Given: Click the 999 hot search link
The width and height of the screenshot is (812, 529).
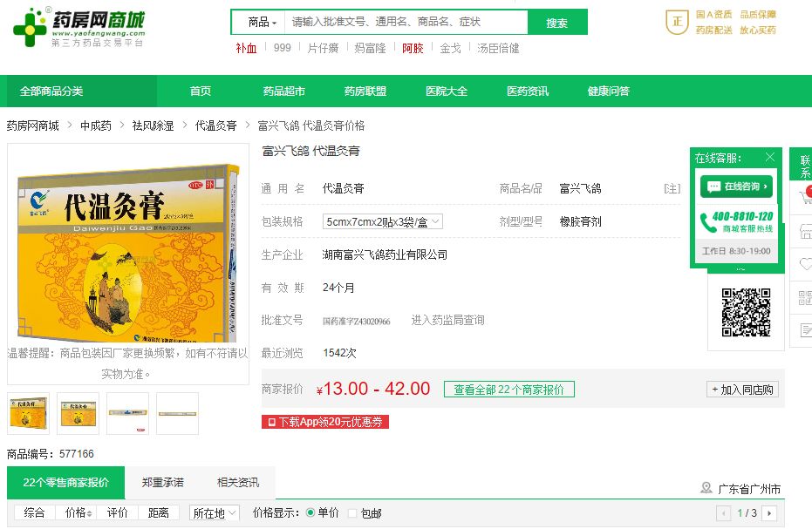Looking at the screenshot, I should click(x=283, y=48).
